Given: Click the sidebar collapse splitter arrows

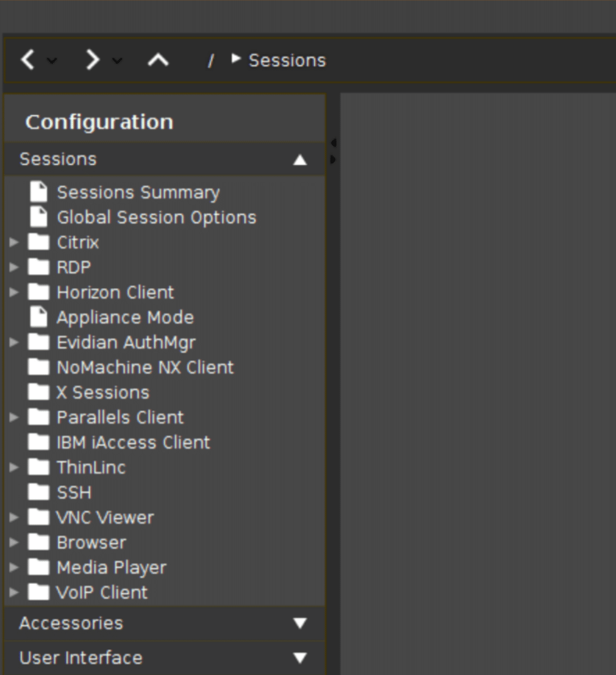Looking at the screenshot, I should coord(333,151).
